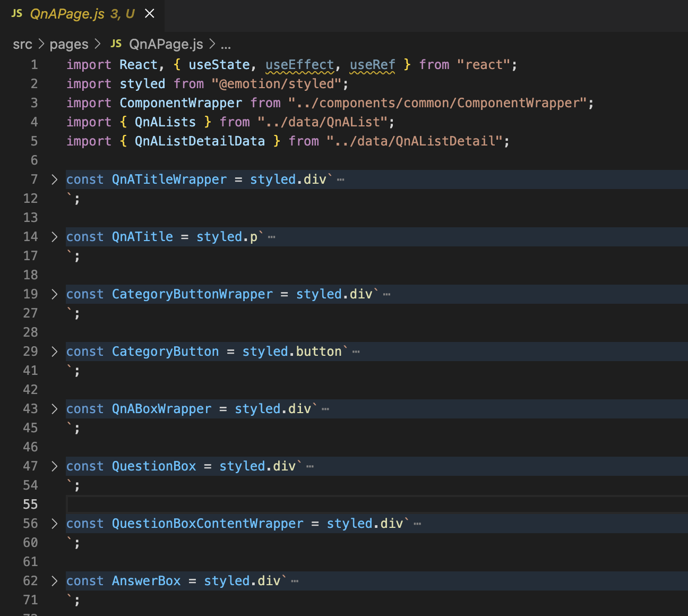Click QnALists identifier on line 4
This screenshot has height=616, width=688.
(165, 122)
